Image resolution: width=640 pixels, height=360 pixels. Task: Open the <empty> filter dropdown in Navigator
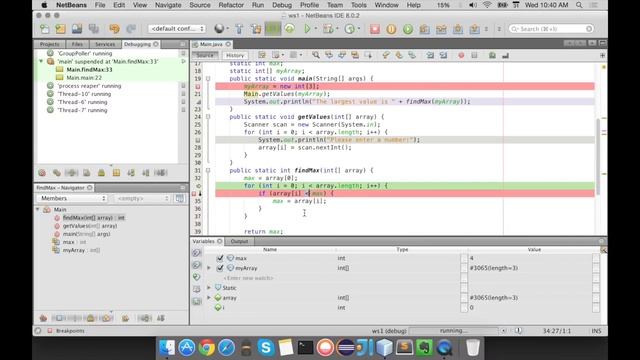142,198
